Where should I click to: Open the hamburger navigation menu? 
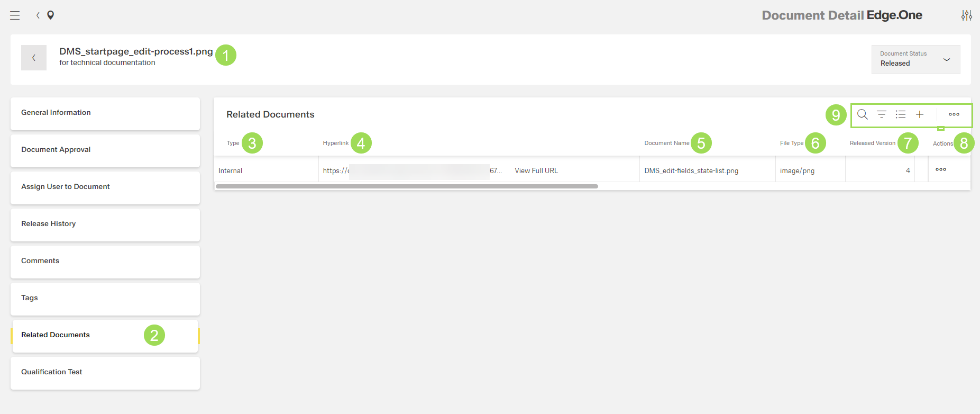tap(15, 15)
